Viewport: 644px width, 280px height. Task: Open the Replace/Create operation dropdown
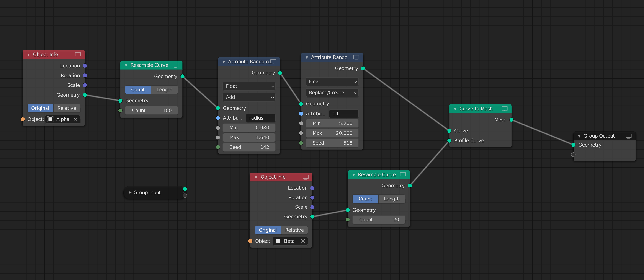332,93
